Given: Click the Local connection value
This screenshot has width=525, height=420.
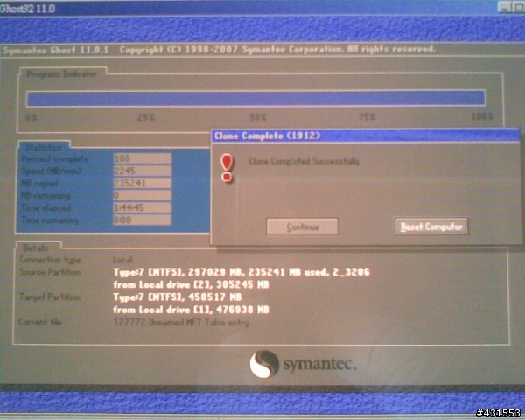Looking at the screenshot, I should 122,260.
